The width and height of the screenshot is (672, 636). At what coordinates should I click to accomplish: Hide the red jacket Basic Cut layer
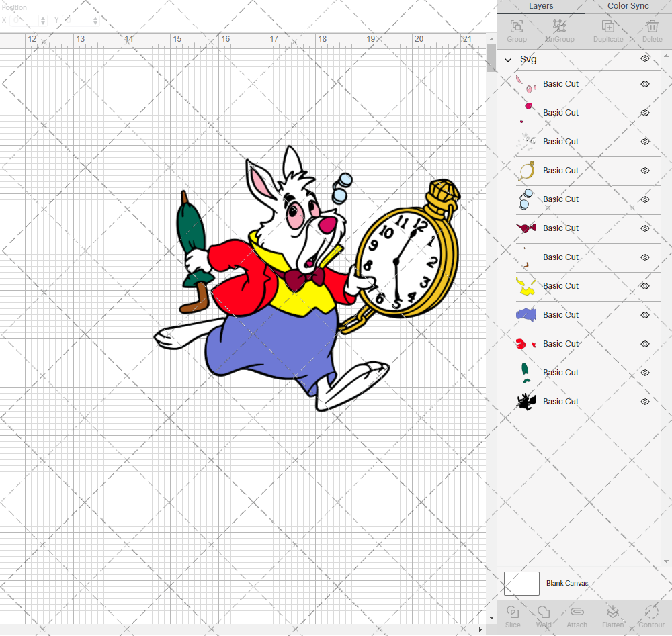coord(644,344)
